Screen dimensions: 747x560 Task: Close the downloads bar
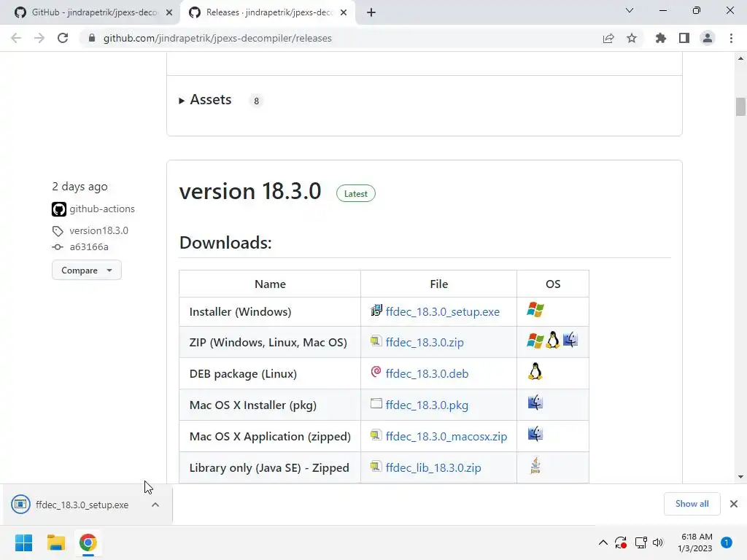734,504
